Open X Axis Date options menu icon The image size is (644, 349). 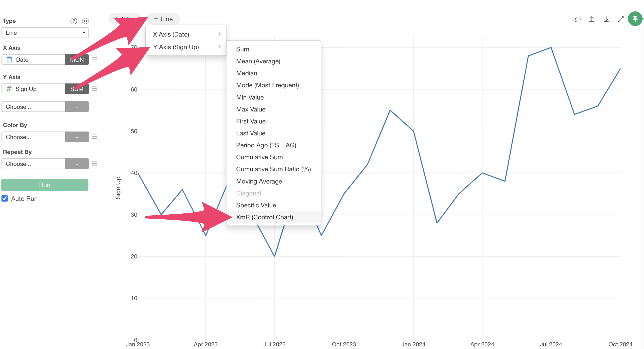(x=94, y=60)
